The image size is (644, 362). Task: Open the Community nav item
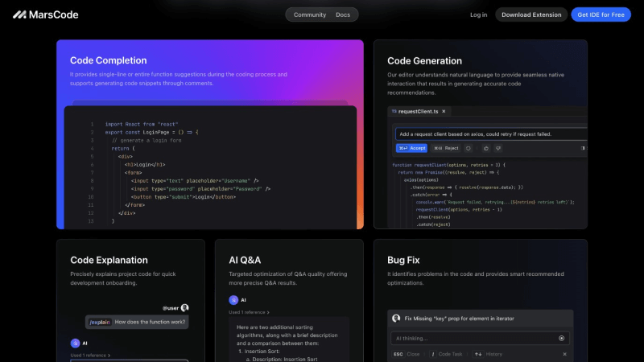coord(310,14)
